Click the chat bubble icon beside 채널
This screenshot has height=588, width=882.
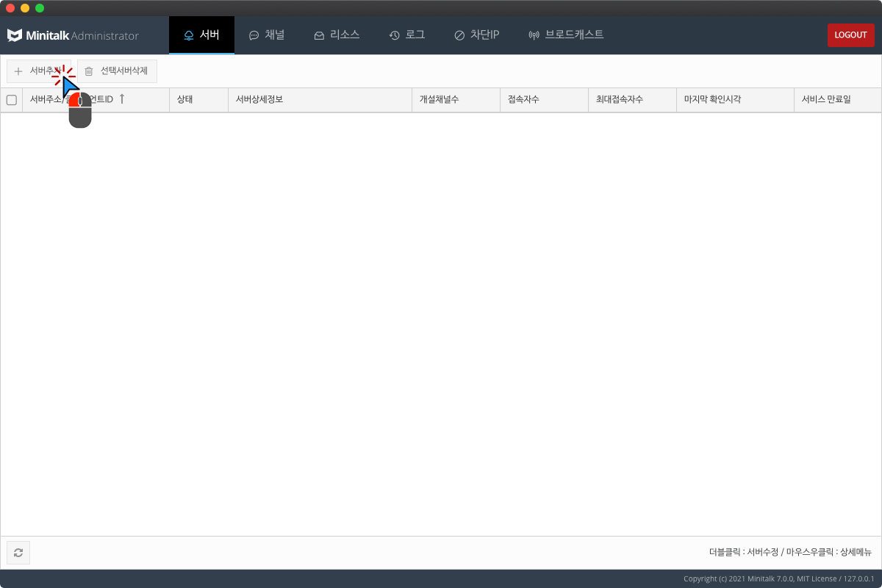coord(254,35)
